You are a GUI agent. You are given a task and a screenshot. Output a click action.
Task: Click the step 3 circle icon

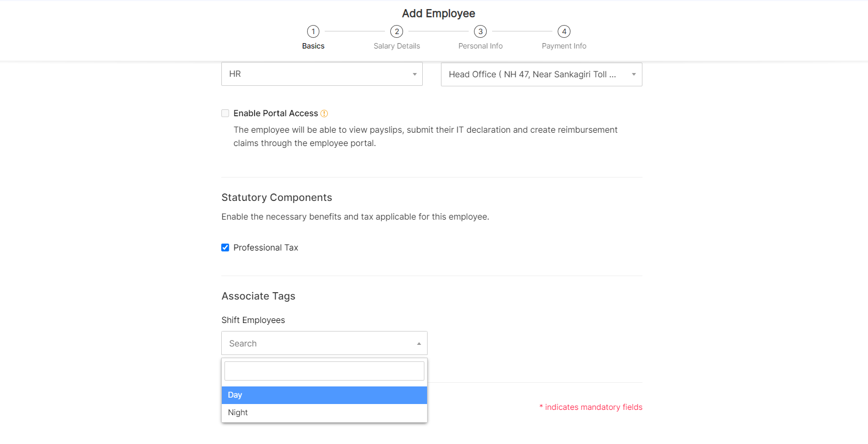coord(480,31)
